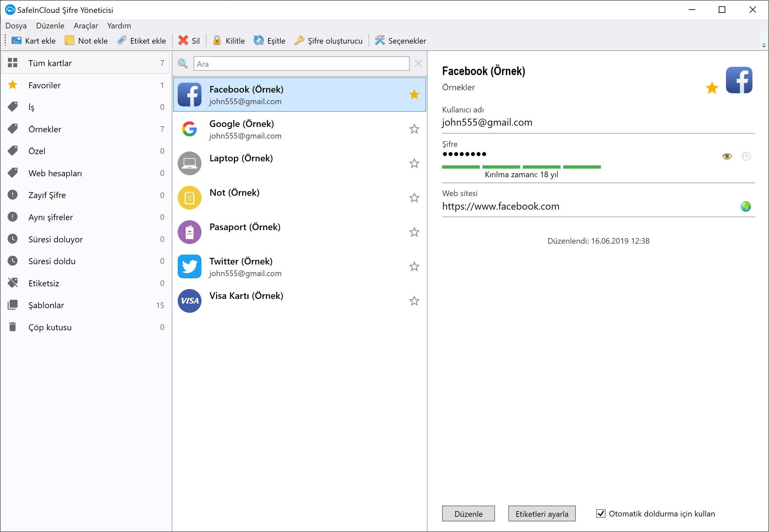Star the Google (Örnek) card as favorite
Viewport: 769px width, 532px height.
point(414,129)
